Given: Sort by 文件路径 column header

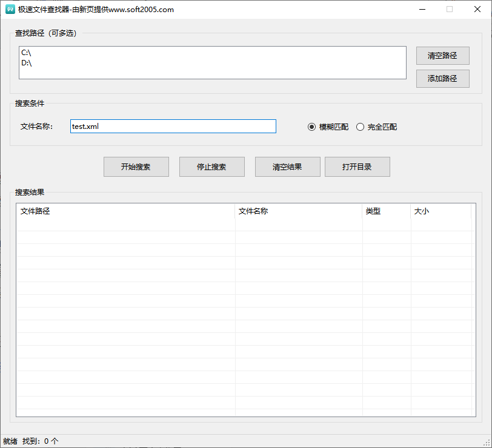Looking at the screenshot, I should [x=125, y=211].
